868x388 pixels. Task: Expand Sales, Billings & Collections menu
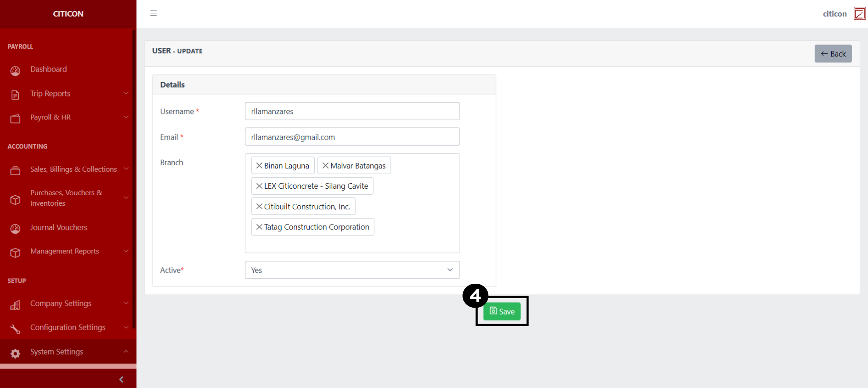(68, 169)
